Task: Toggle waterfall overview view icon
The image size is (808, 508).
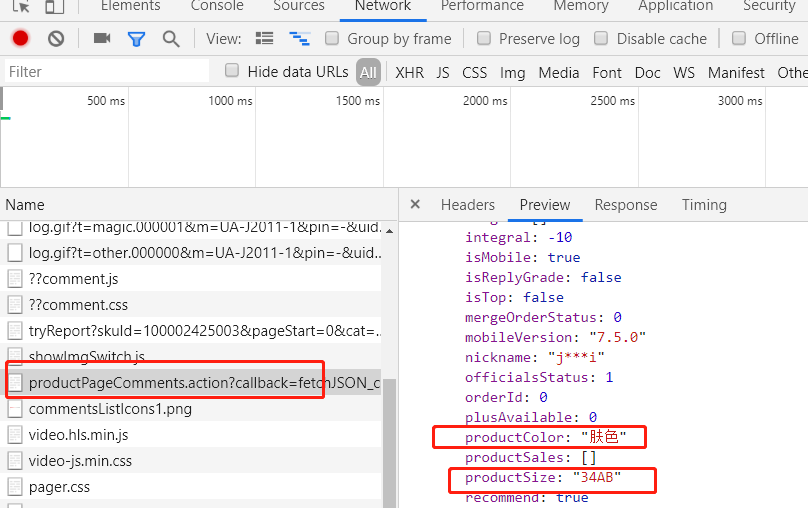Action: pos(299,39)
